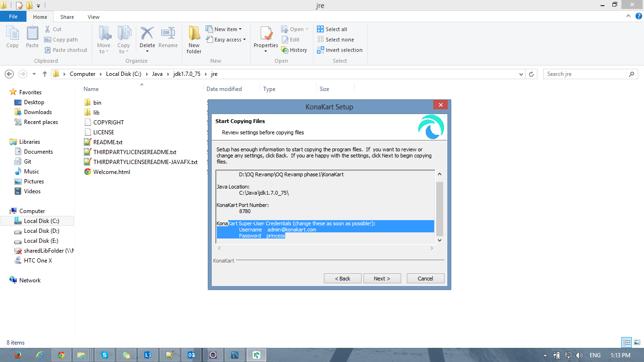The width and height of the screenshot is (644, 362).
Task: Open Outlook from the taskbar
Action: click(x=191, y=355)
